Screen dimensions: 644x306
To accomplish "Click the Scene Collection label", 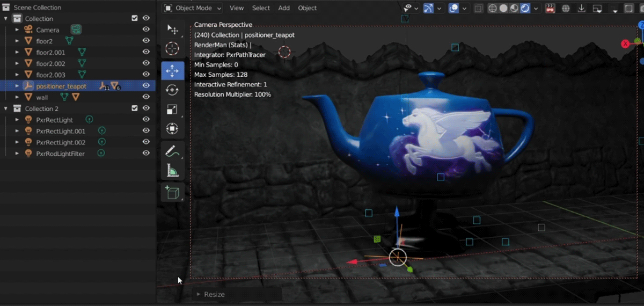I will pos(38,8).
